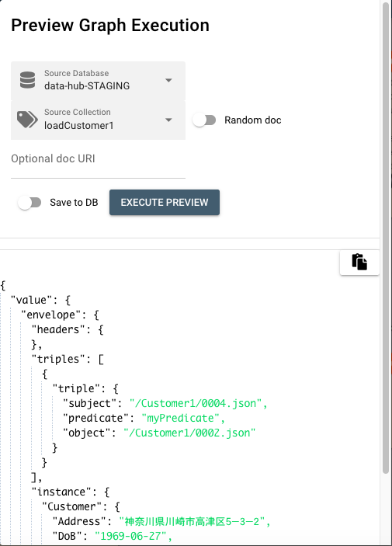Click the "1969-06-27" DoB value

(x=130, y=536)
